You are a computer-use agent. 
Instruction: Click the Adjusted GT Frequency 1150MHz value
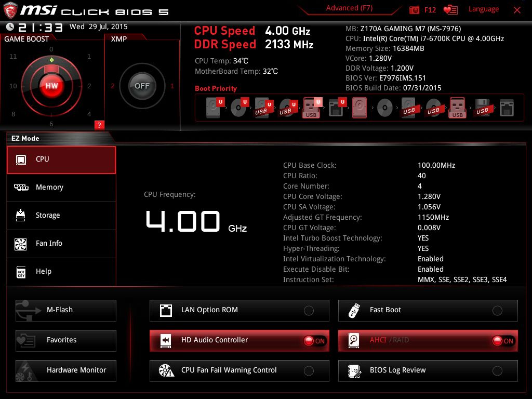click(433, 217)
